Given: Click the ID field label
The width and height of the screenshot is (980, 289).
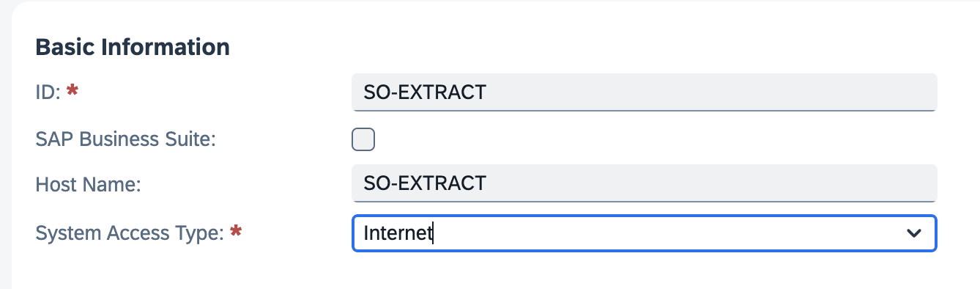Looking at the screenshot, I should tap(48, 92).
